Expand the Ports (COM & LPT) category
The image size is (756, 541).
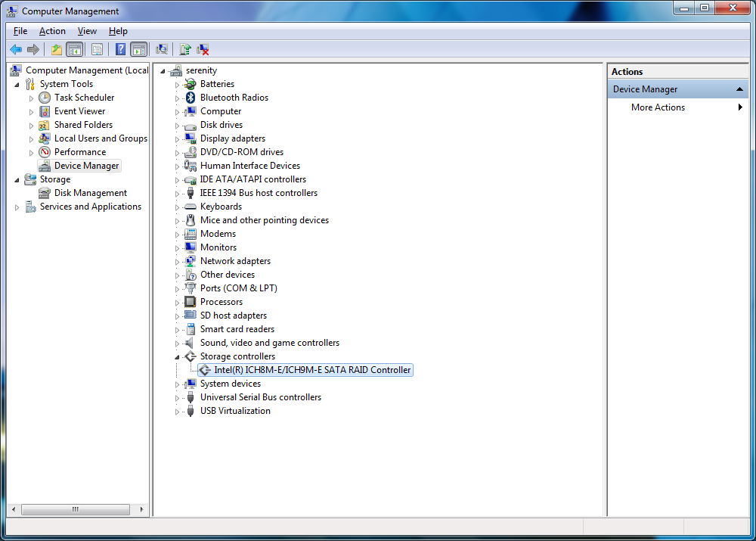177,289
